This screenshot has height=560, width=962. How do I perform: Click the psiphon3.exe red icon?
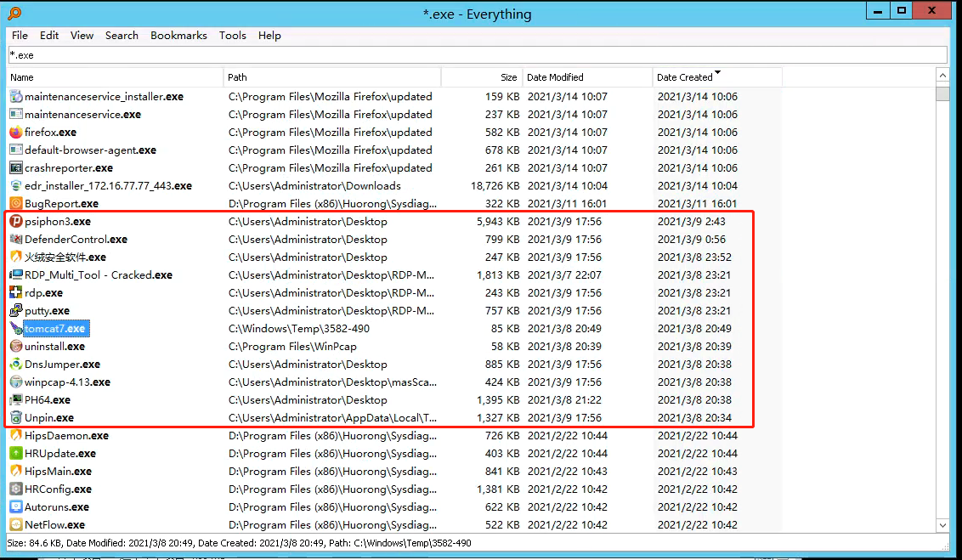click(x=15, y=222)
